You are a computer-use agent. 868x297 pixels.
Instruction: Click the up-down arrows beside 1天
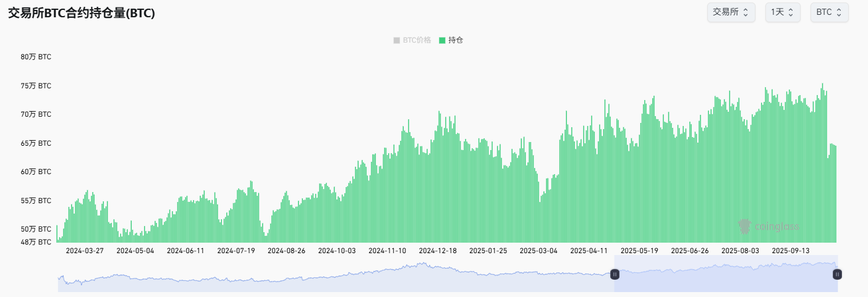[791, 12]
